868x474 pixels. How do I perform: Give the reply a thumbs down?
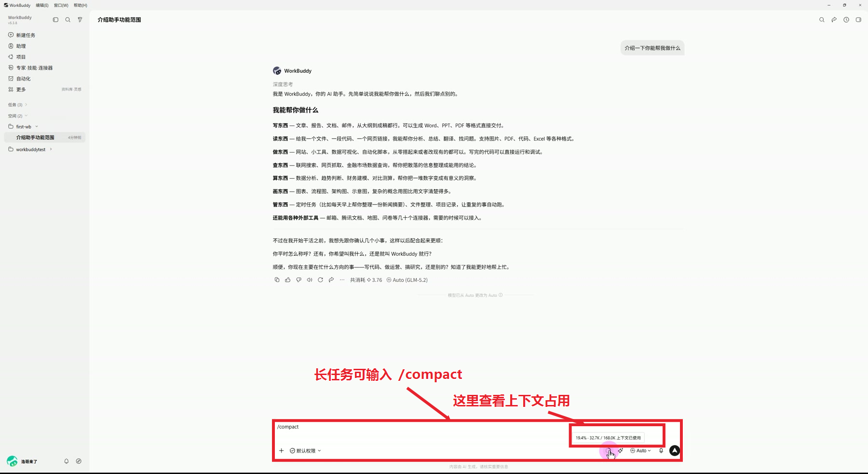click(x=298, y=280)
